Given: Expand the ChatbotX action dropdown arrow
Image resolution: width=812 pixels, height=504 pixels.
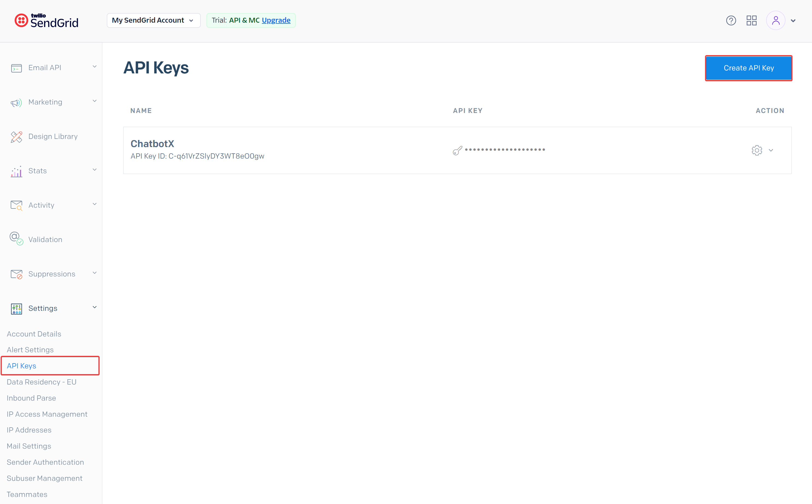Looking at the screenshot, I should (771, 150).
